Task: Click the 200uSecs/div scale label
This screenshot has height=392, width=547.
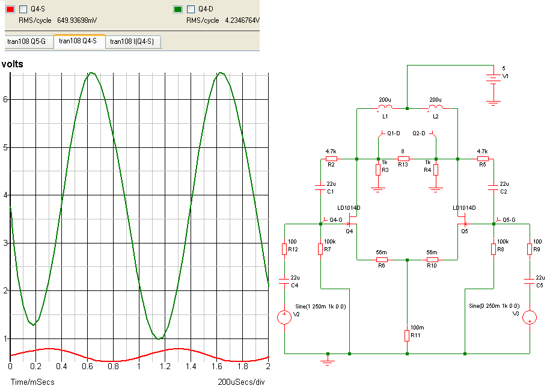Action: (x=241, y=382)
